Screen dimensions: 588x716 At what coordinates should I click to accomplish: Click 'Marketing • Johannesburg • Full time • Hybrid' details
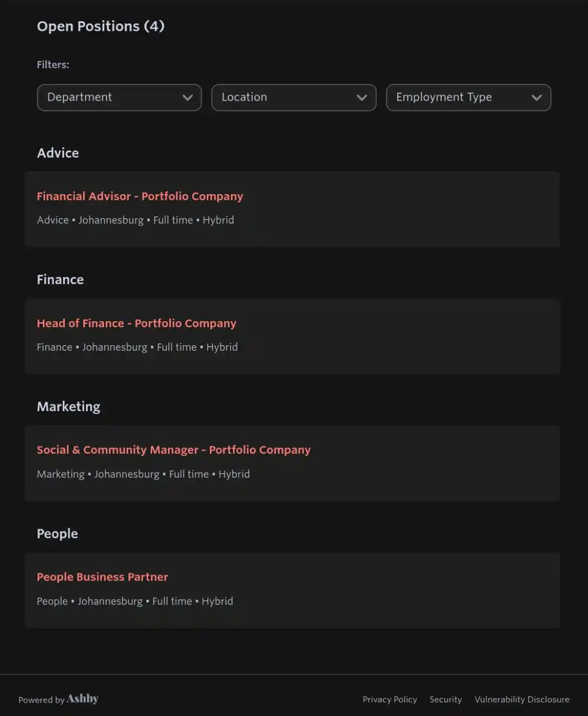click(143, 474)
